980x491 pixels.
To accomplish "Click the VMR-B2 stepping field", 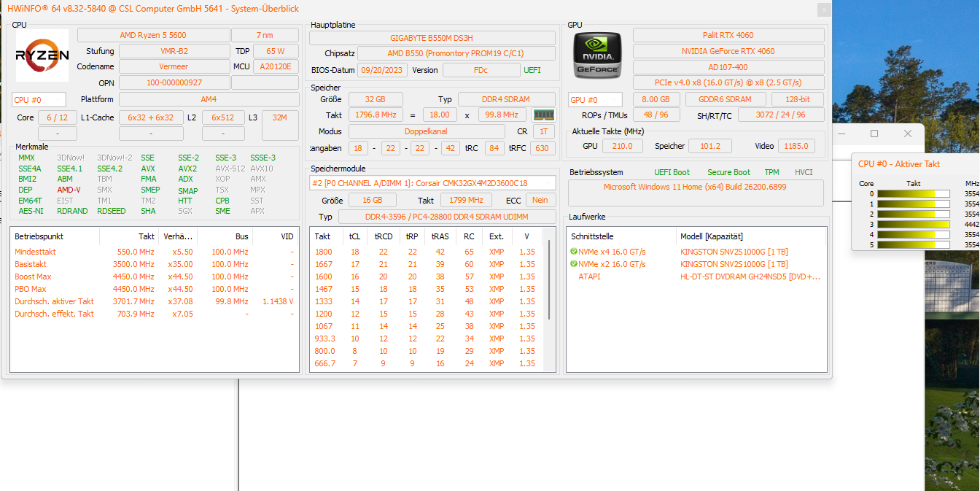I will pyautogui.click(x=174, y=51).
